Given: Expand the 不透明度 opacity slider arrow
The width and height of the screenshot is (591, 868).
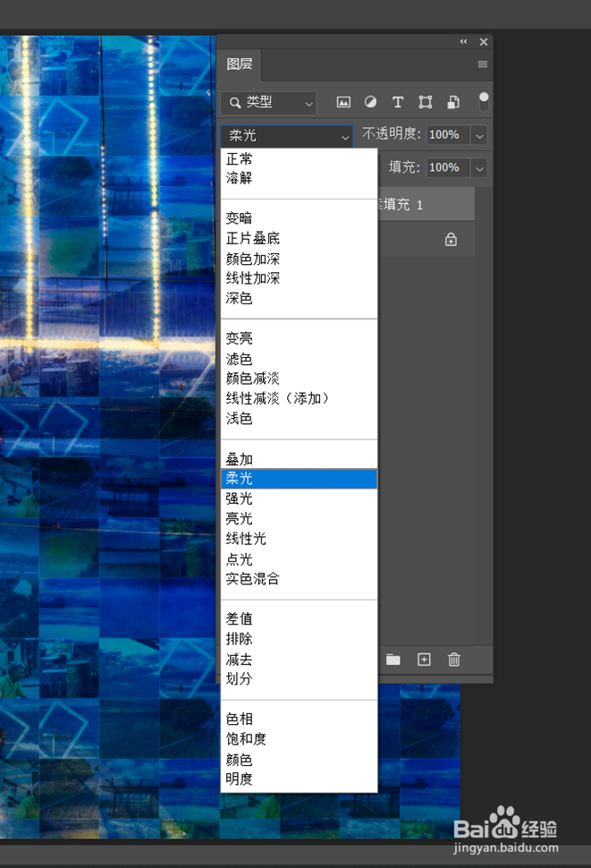Looking at the screenshot, I should coord(479,135).
